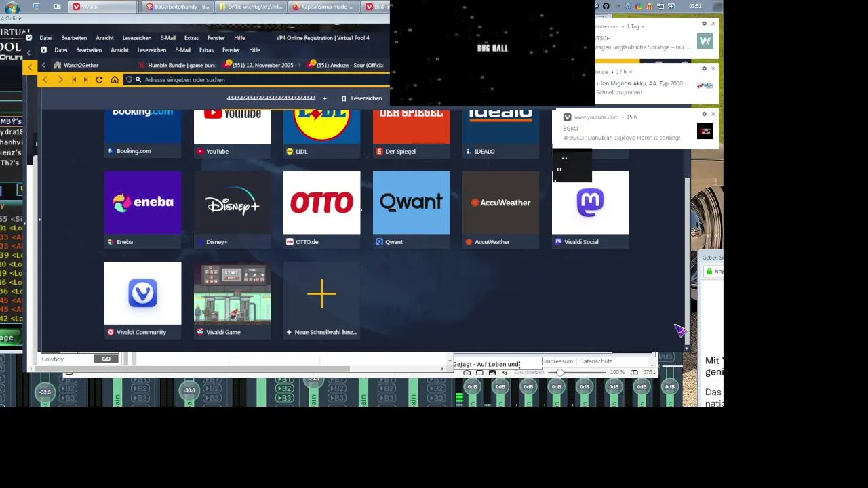Open the OTTO.de speed dial tile
The width and height of the screenshot is (868, 488).
point(321,209)
